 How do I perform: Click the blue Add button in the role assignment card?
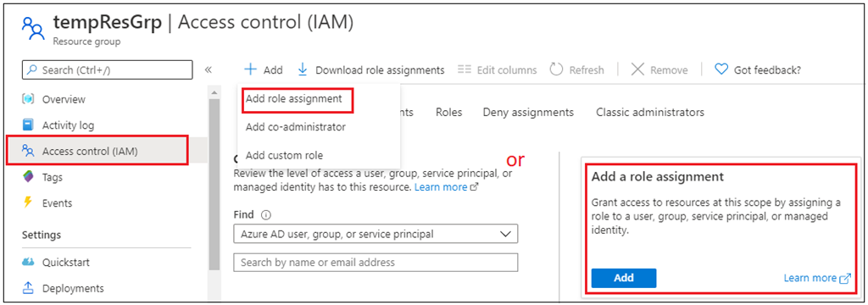click(x=623, y=278)
